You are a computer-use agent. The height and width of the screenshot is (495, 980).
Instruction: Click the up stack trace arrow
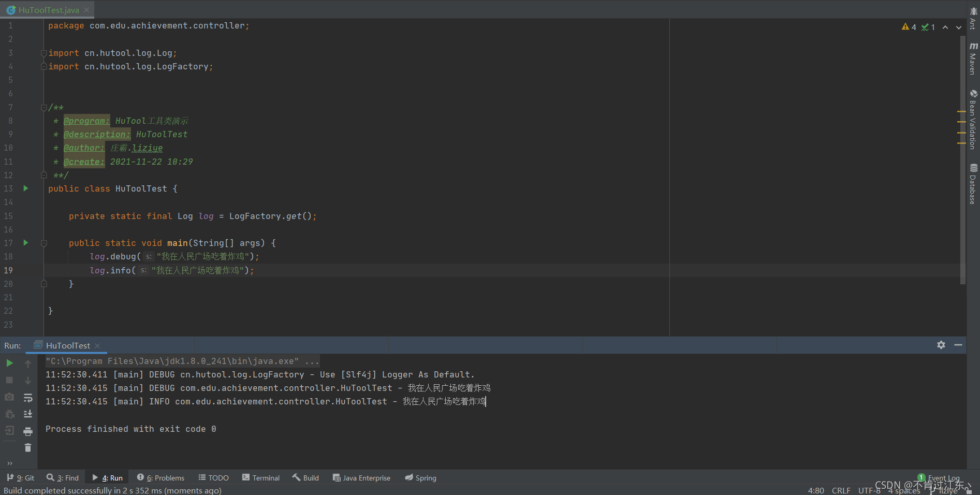point(28,363)
